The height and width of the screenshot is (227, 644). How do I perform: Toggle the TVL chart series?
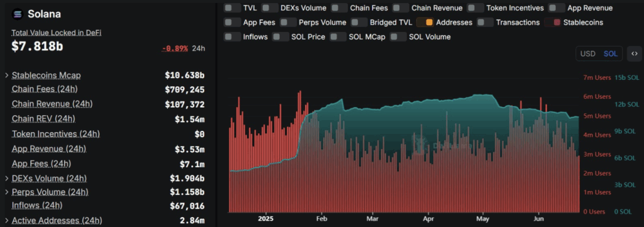coord(233,8)
